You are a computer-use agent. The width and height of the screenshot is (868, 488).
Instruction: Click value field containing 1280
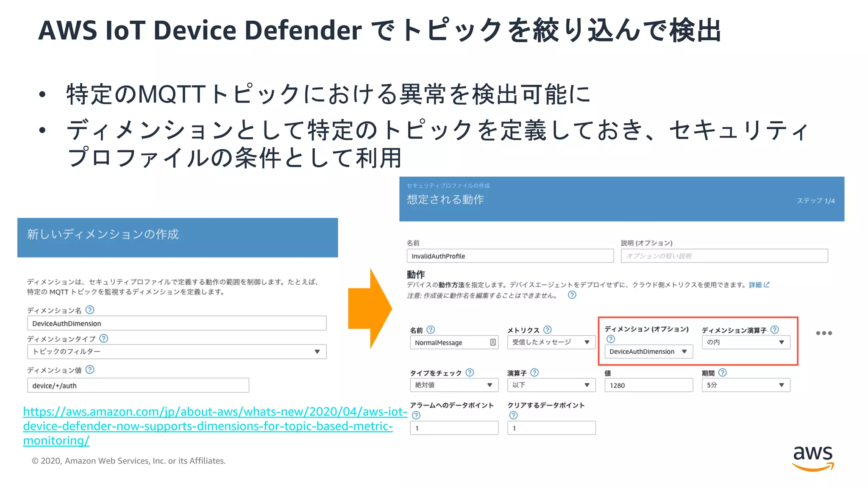(x=648, y=385)
